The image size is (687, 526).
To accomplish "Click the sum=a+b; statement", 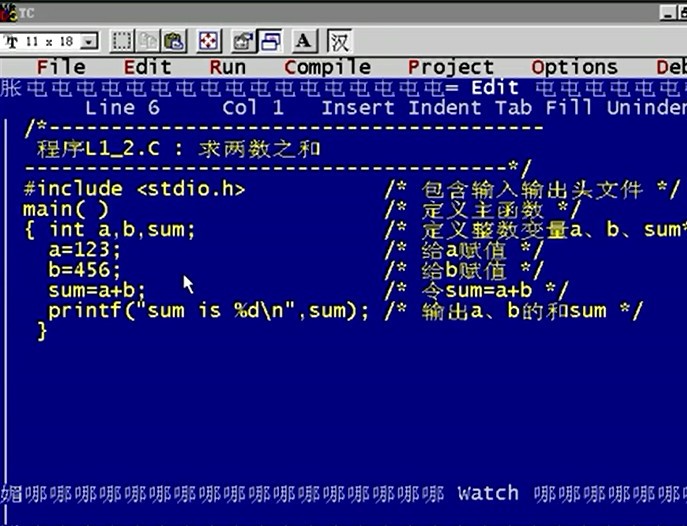I will pos(96,290).
